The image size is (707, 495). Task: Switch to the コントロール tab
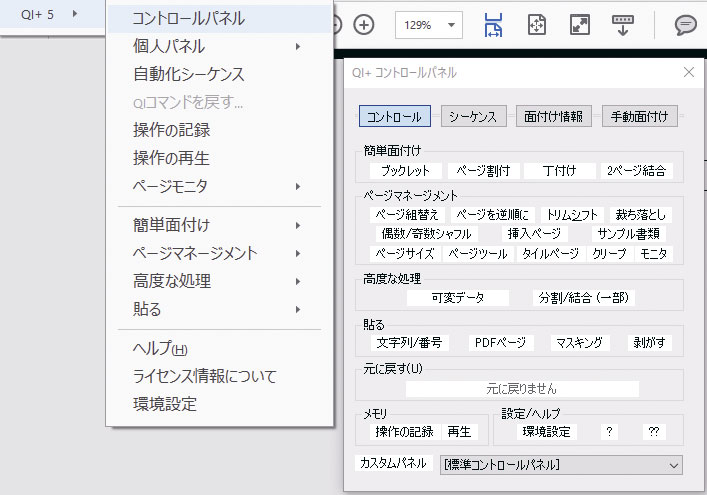(x=395, y=116)
